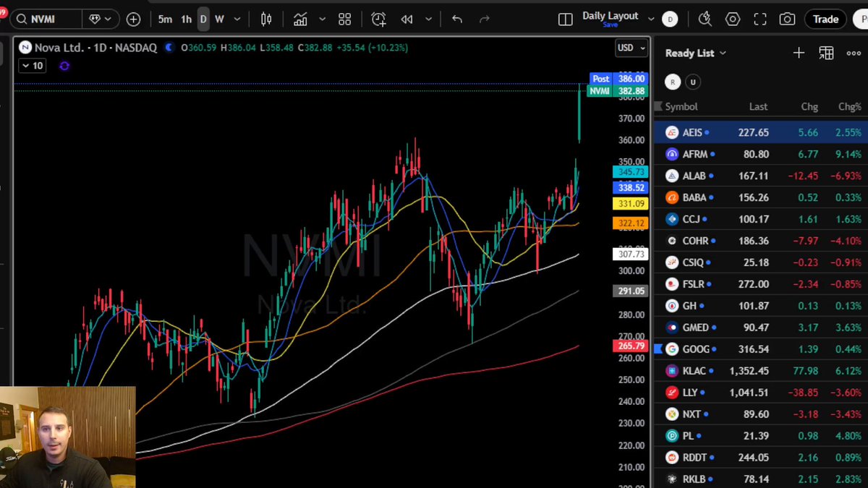Click the compare/add symbol plus icon
This screenshot has height=488, width=868.
pyautogui.click(x=133, y=20)
